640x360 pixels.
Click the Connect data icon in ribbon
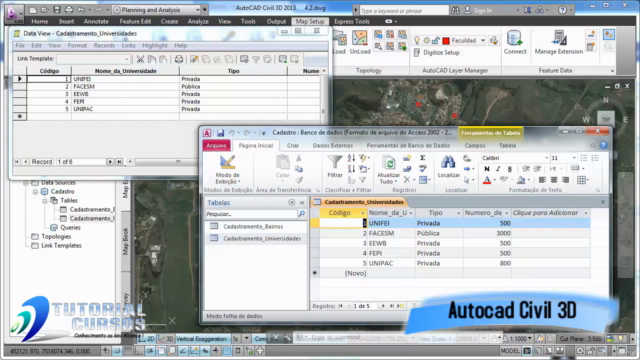tap(515, 39)
